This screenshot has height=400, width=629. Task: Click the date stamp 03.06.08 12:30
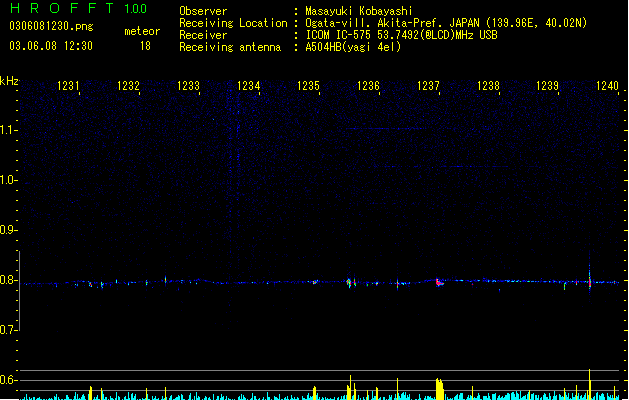51,46
